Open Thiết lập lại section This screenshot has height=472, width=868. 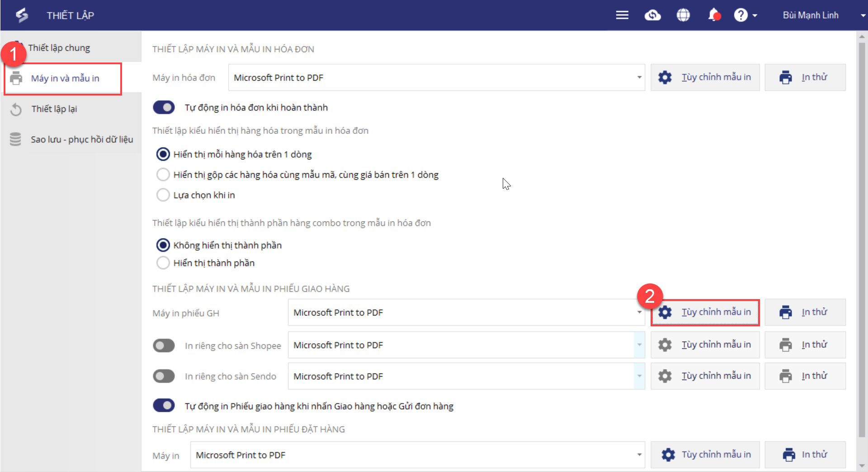pos(71,109)
